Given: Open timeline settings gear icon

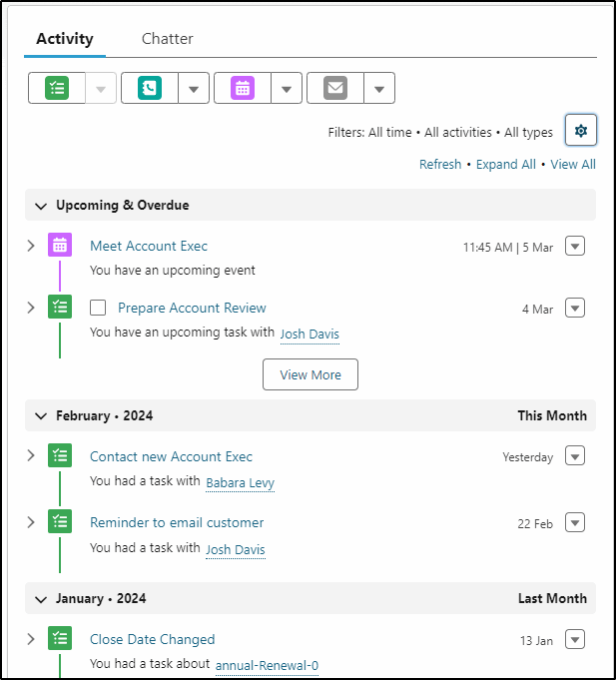Looking at the screenshot, I should tap(581, 130).
